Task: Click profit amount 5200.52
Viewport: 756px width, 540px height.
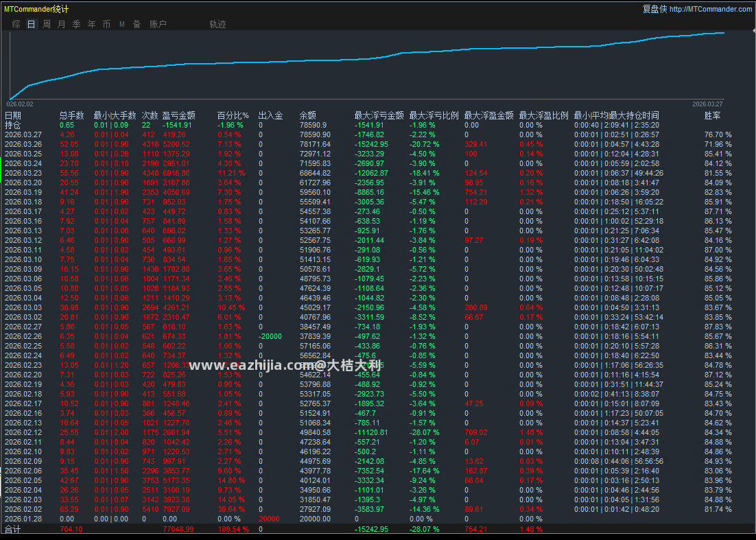Action: [x=176, y=145]
